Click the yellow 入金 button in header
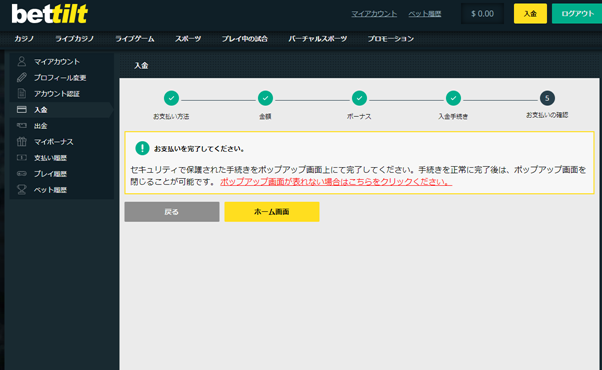Screen dimensions: 602x370 [530, 14]
